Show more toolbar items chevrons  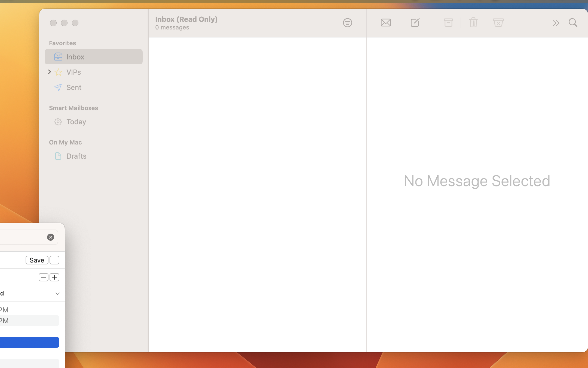pos(556,23)
